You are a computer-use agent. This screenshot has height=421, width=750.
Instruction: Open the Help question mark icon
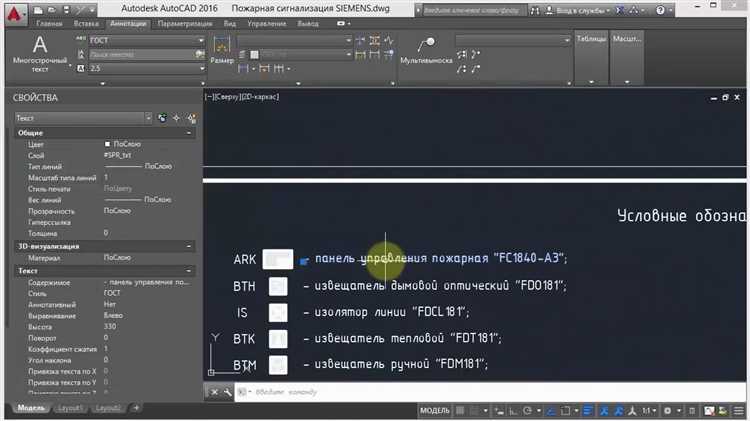(660, 10)
